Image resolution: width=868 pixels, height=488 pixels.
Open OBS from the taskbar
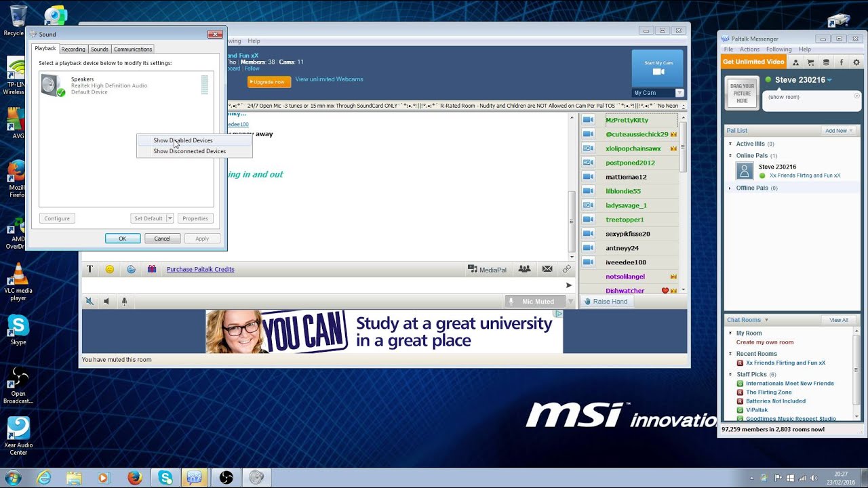click(x=226, y=478)
